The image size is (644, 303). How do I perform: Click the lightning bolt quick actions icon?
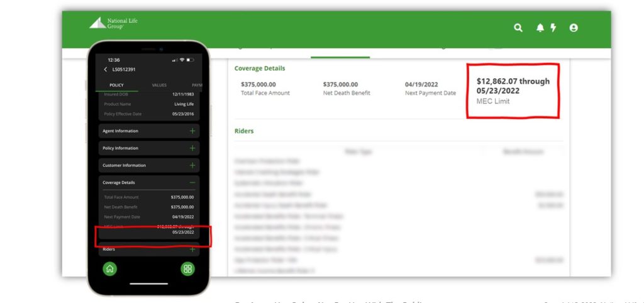(553, 28)
